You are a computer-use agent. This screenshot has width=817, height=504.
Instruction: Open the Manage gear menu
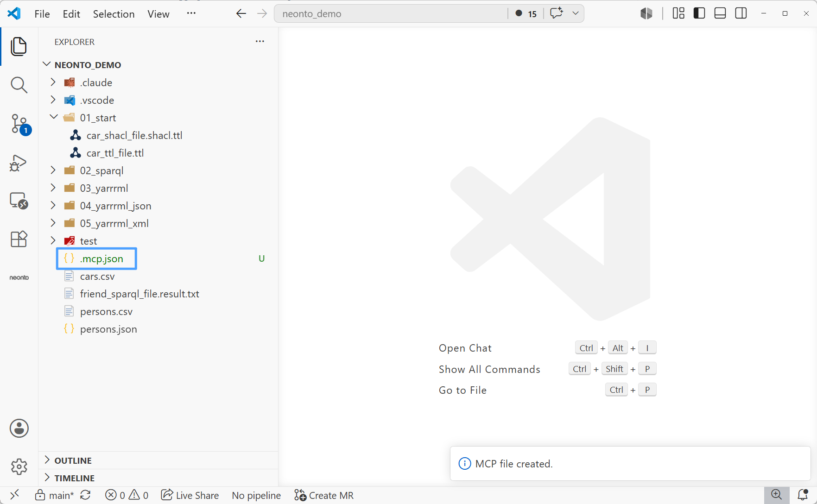point(19,466)
